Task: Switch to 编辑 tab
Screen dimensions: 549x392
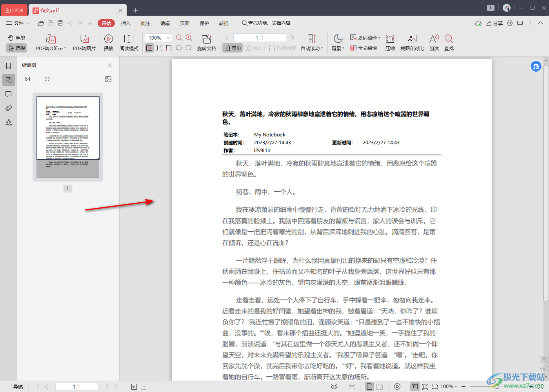Action: (165, 23)
